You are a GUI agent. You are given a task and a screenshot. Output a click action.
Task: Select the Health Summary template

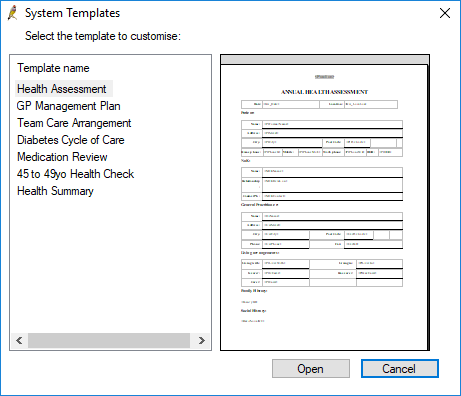(55, 191)
